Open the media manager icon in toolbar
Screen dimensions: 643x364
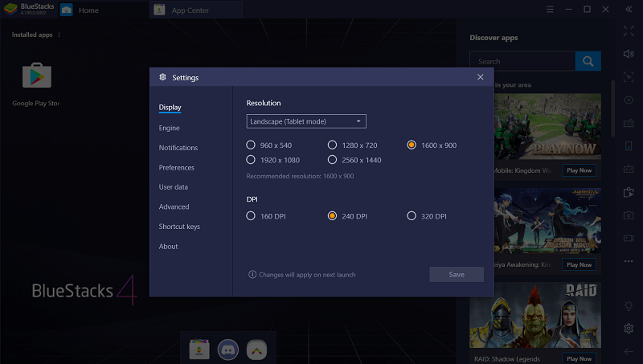point(629,192)
